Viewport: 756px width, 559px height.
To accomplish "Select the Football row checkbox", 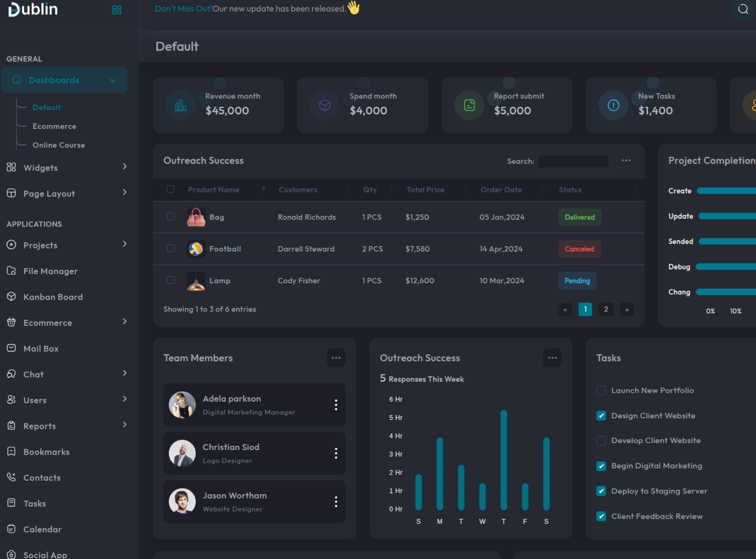I will click(171, 249).
